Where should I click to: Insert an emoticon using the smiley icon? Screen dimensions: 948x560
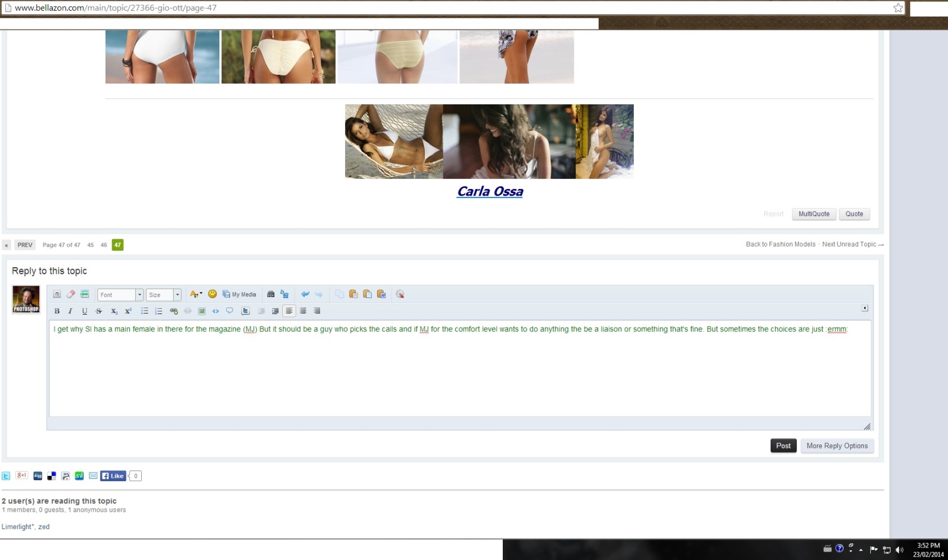(212, 294)
